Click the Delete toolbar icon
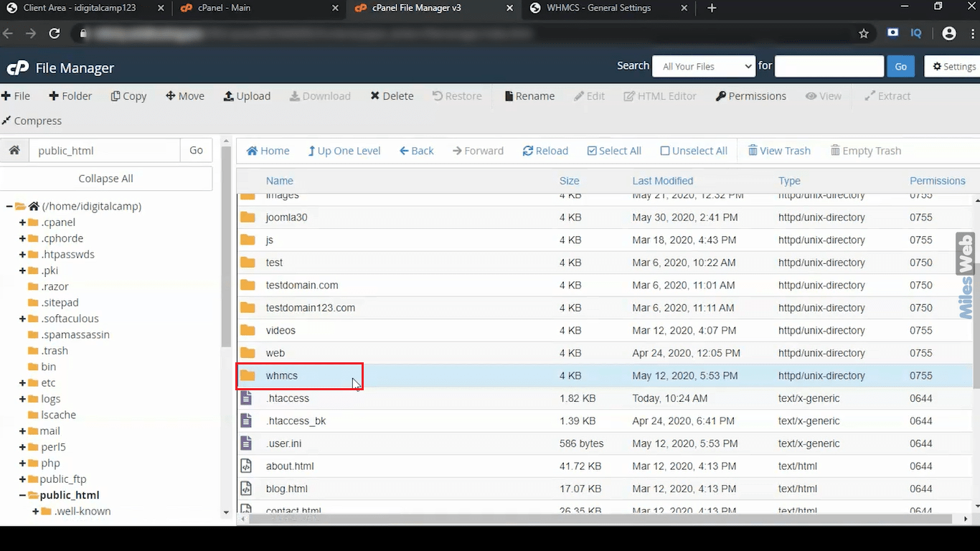 (x=392, y=96)
